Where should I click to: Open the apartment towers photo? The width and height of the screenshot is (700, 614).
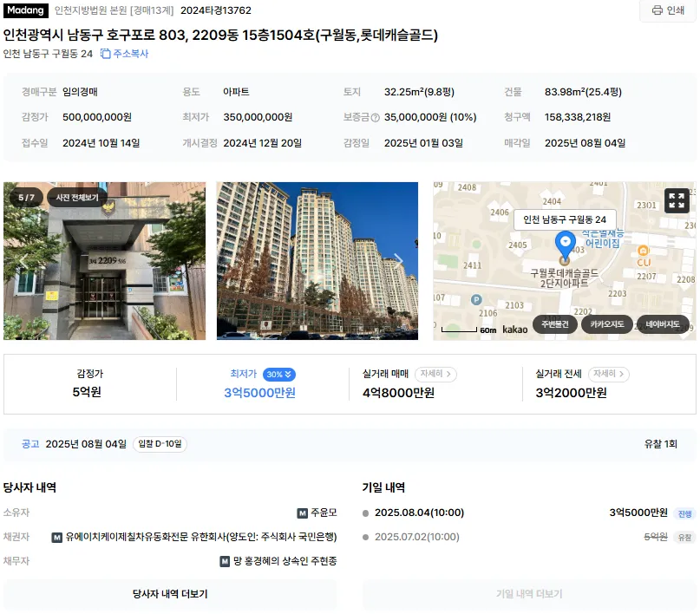(317, 261)
